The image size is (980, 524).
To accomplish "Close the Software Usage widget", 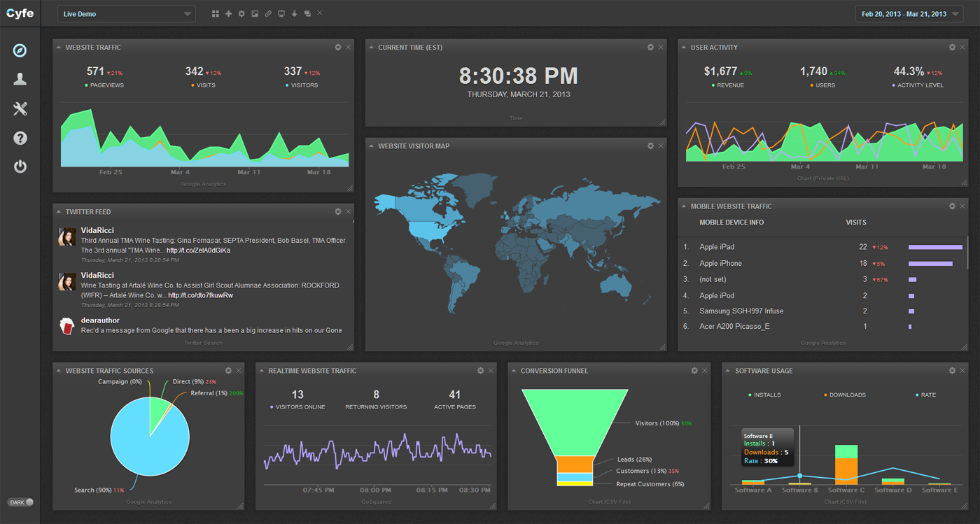I will coord(962,371).
